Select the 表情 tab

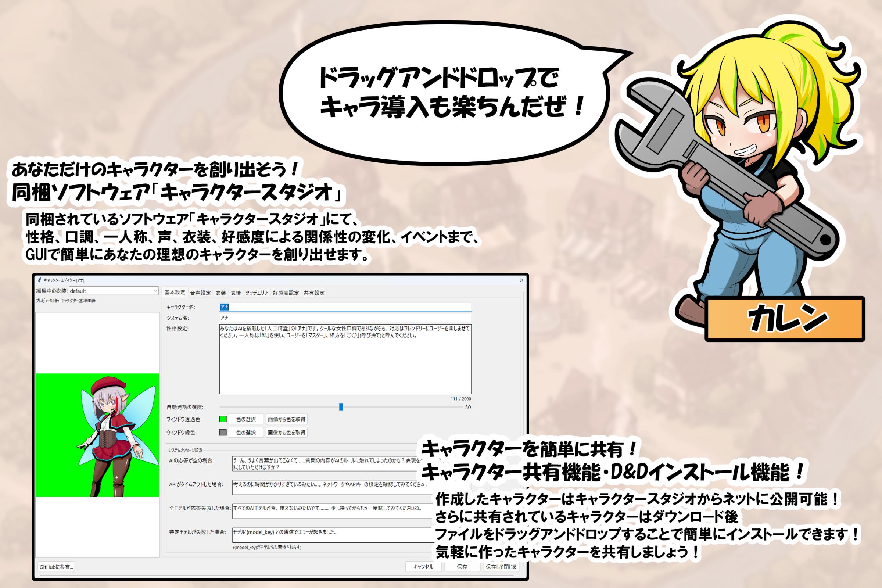pyautogui.click(x=236, y=293)
